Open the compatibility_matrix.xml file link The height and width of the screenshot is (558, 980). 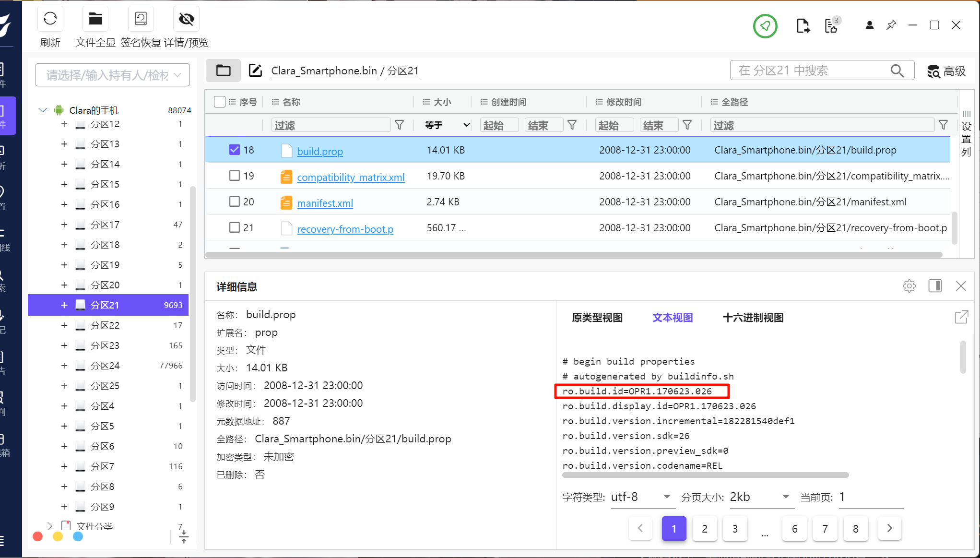351,177
